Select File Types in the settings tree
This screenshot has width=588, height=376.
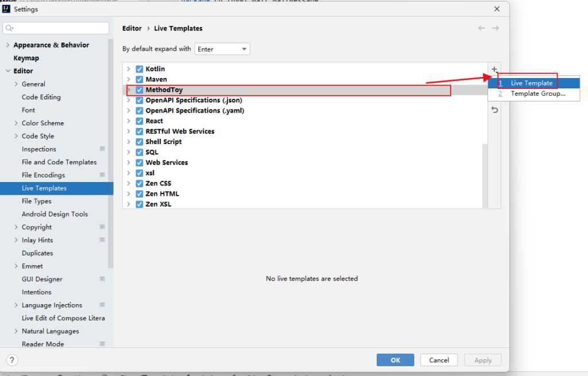(x=37, y=201)
